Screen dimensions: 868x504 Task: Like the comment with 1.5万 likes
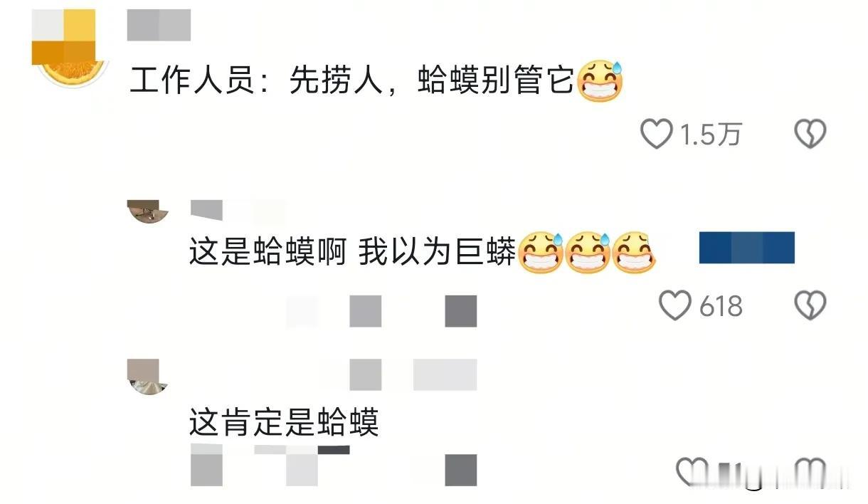656,134
